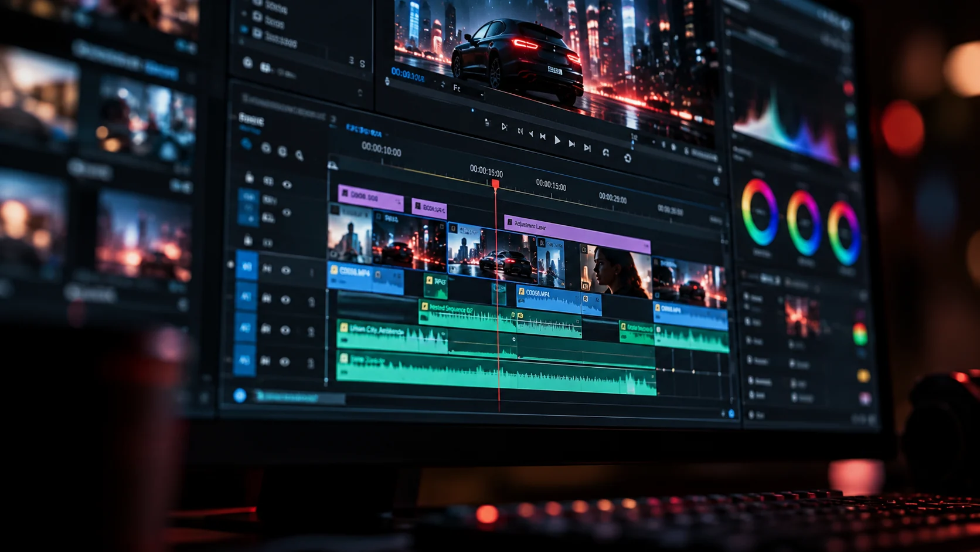Select the magnifier zoom tool above tracks

pos(300,155)
